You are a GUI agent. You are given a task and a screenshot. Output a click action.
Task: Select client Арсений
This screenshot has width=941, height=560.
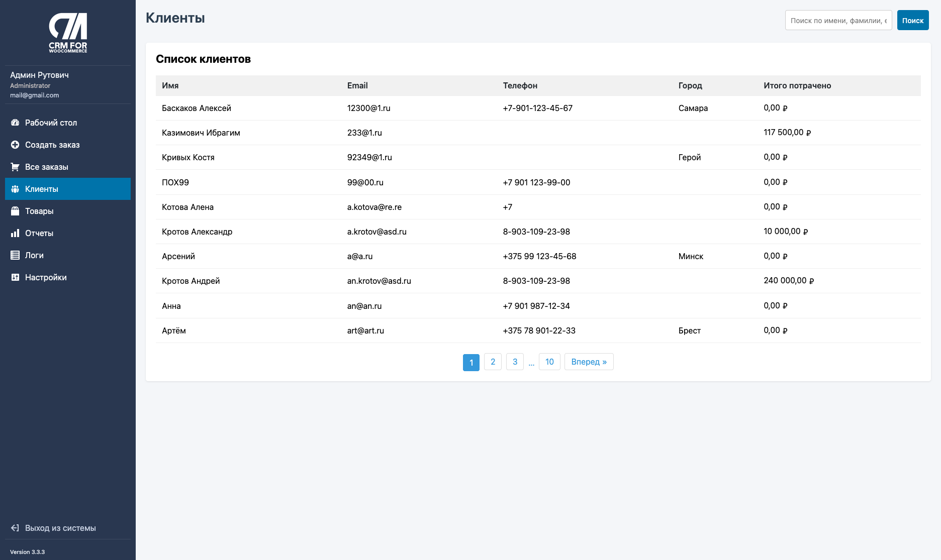click(178, 256)
